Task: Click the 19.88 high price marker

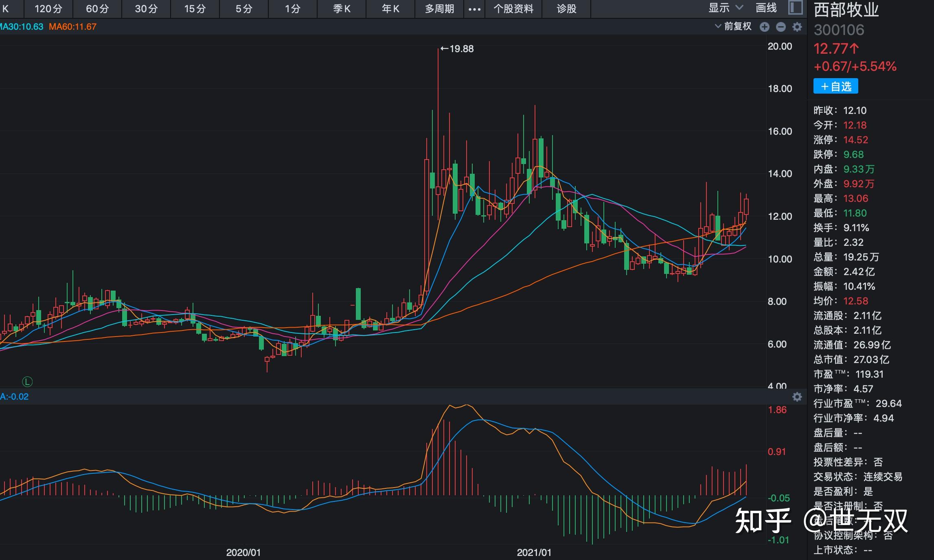Action: 457,49
